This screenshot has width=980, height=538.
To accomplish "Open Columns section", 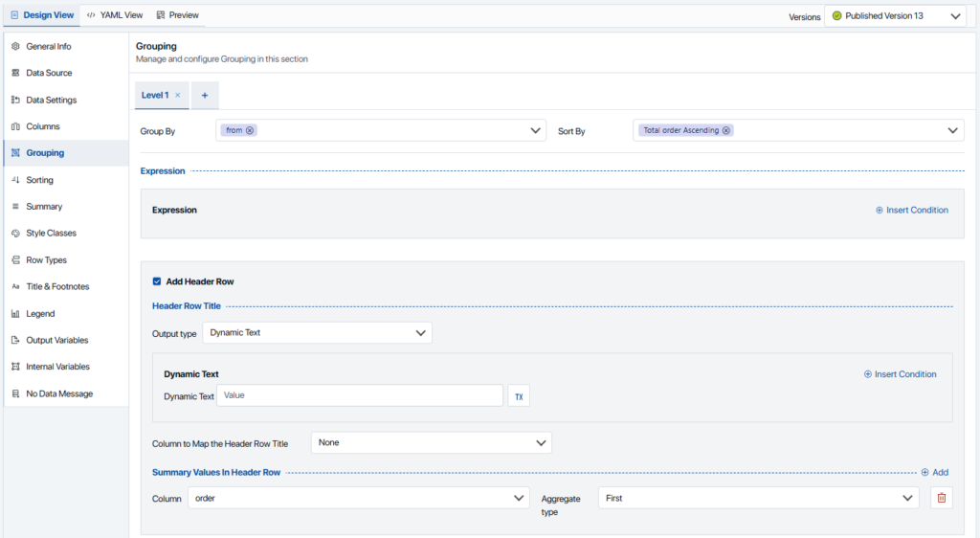I will point(66,126).
